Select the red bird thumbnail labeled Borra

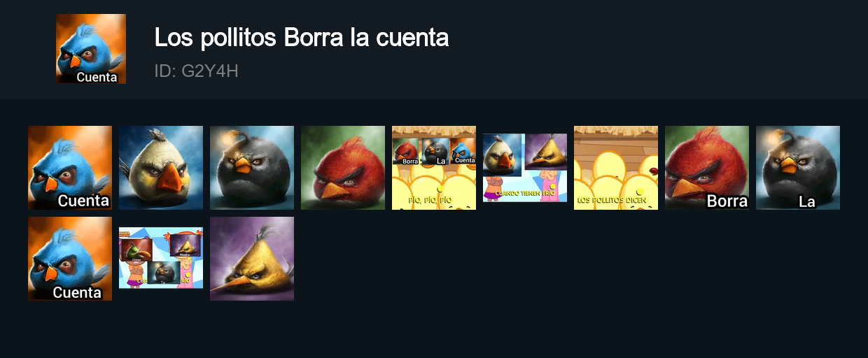707,168
